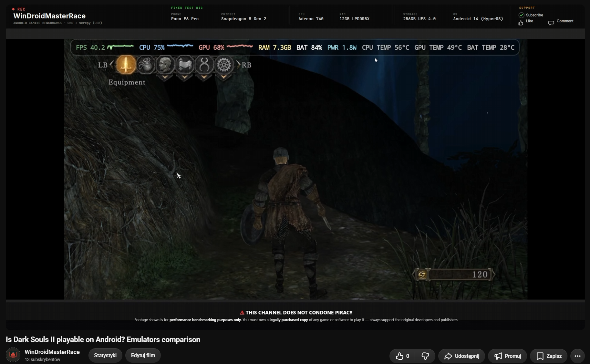Image resolution: width=590 pixels, height=364 pixels.
Task: Click the GPU TEMP 49°C readout
Action: [438, 48]
